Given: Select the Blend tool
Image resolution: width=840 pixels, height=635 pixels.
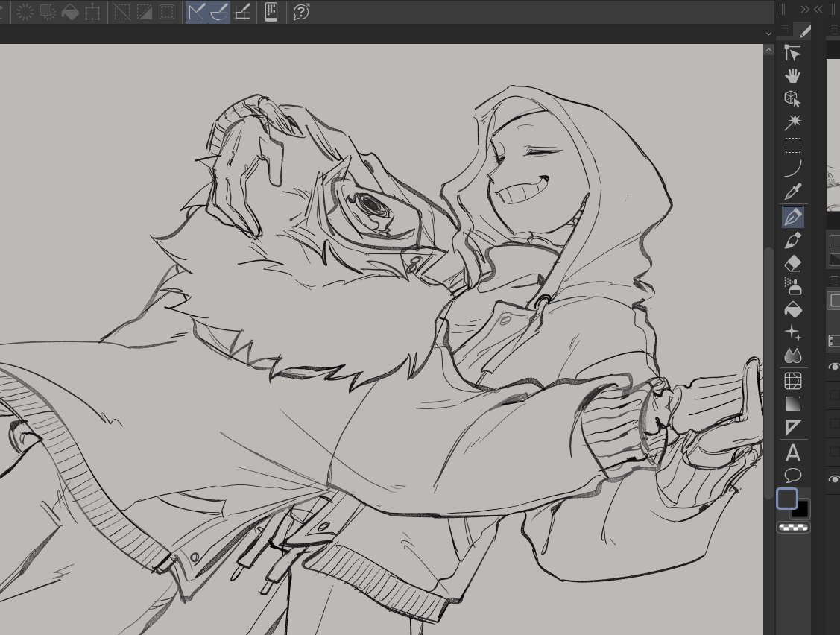Looking at the screenshot, I should pos(792,356).
